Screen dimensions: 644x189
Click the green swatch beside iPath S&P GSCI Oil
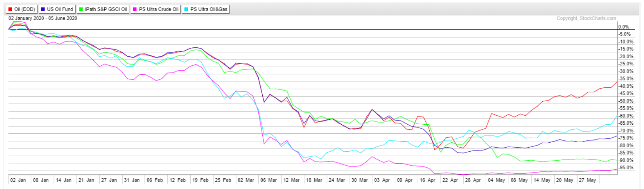point(81,9)
